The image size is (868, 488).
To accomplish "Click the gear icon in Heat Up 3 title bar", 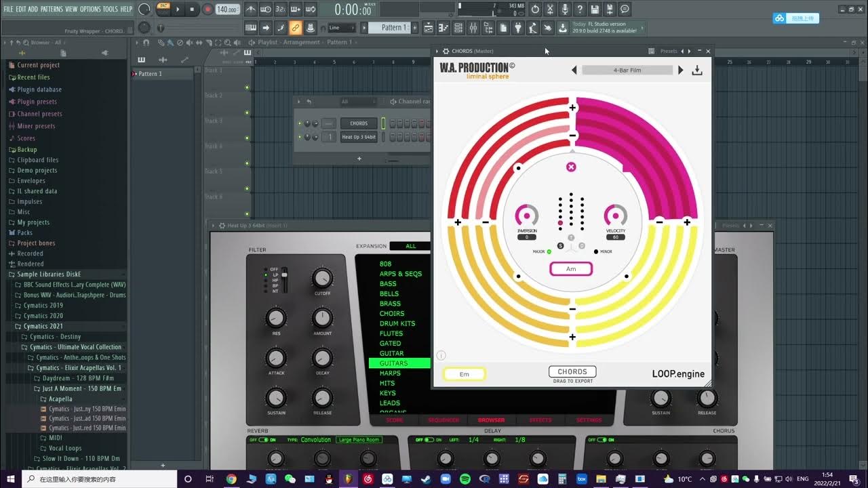I will coord(222,226).
